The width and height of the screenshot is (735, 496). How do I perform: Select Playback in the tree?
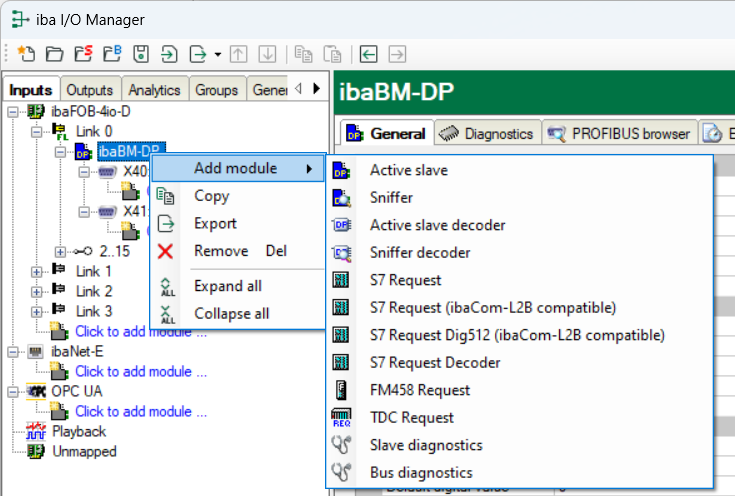coord(78,431)
